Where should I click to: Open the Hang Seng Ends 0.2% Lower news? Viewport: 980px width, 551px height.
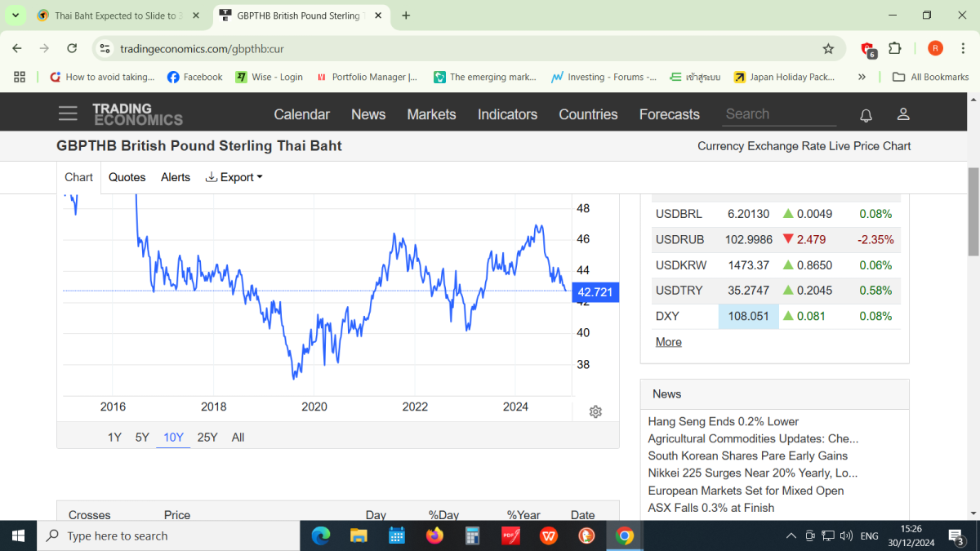(723, 422)
